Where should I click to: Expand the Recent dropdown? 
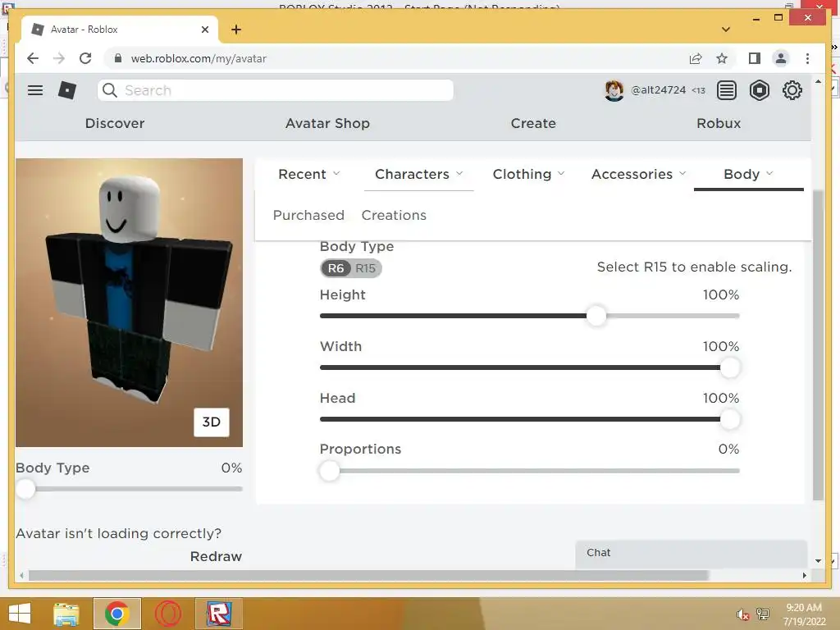point(309,174)
